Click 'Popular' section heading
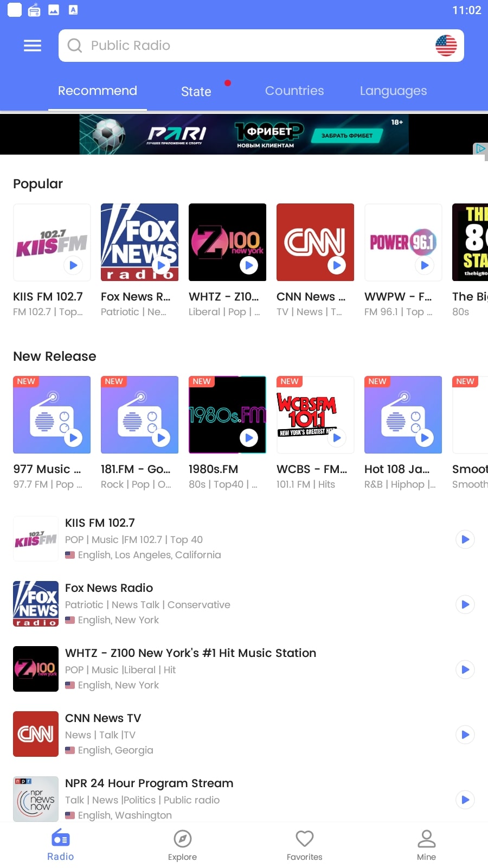The height and width of the screenshot is (868, 488). pyautogui.click(x=38, y=184)
